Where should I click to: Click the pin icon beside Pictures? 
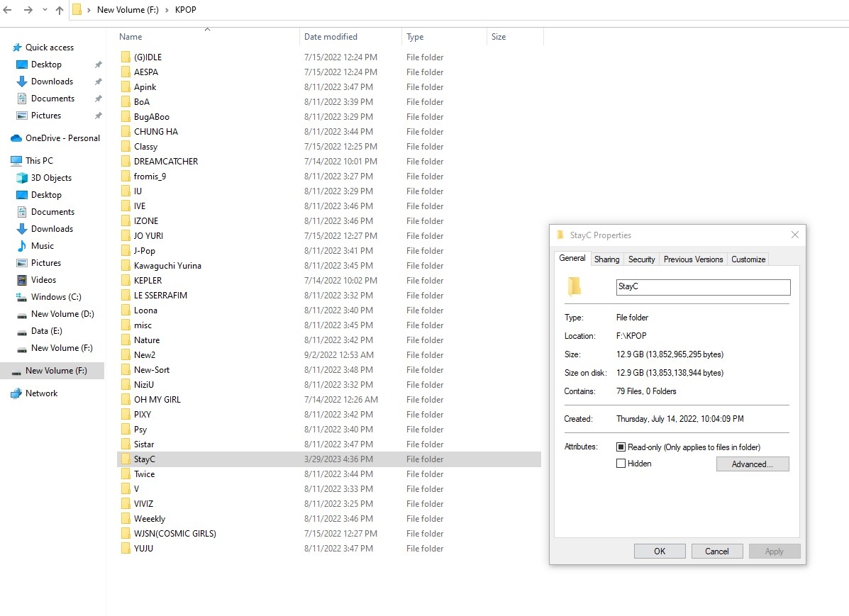pyautogui.click(x=98, y=116)
